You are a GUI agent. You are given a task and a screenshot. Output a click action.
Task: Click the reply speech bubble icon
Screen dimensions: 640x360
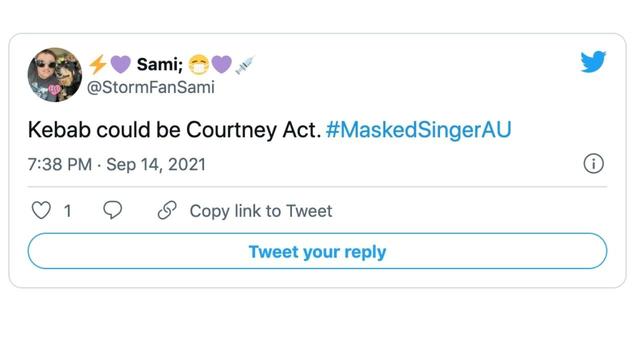[x=113, y=210]
